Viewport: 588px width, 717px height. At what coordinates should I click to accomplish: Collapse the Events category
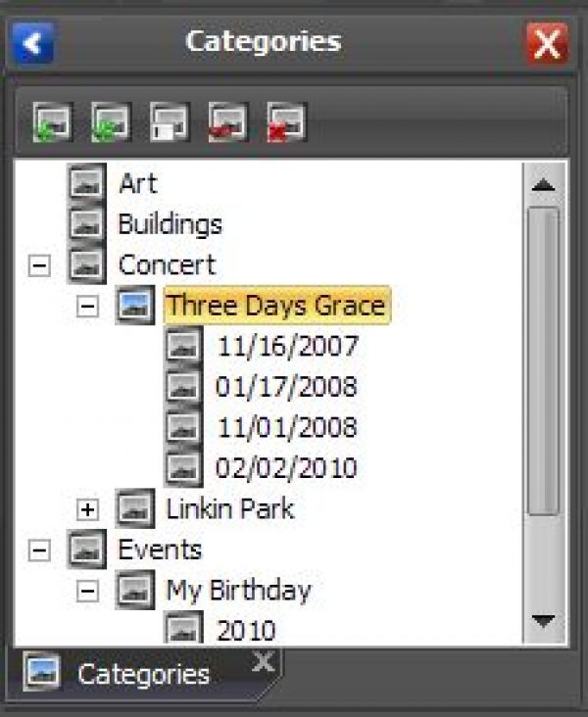click(x=39, y=550)
